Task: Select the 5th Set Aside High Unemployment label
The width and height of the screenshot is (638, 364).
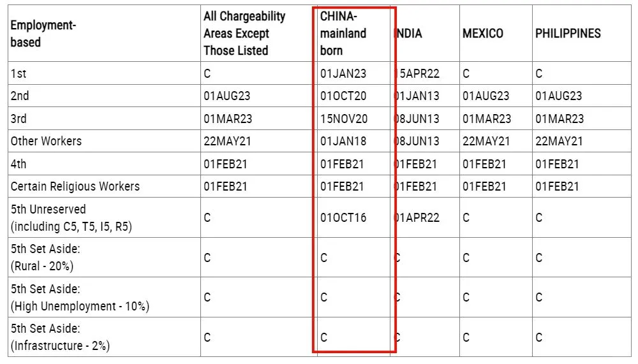Action: (x=80, y=297)
